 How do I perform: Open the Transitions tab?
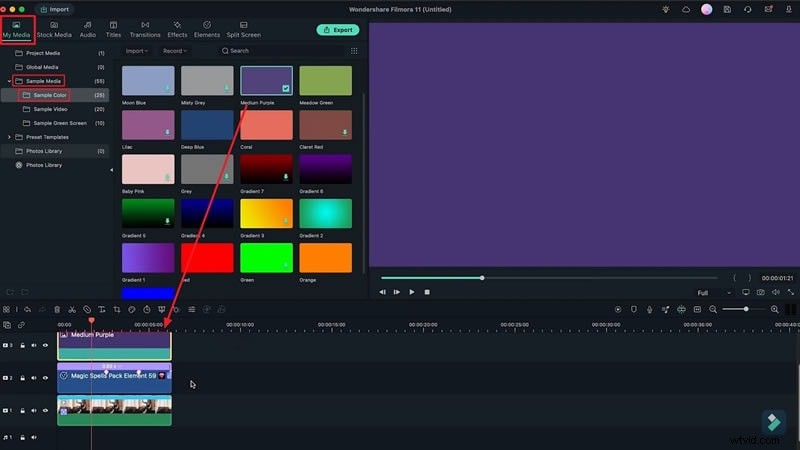(145, 30)
